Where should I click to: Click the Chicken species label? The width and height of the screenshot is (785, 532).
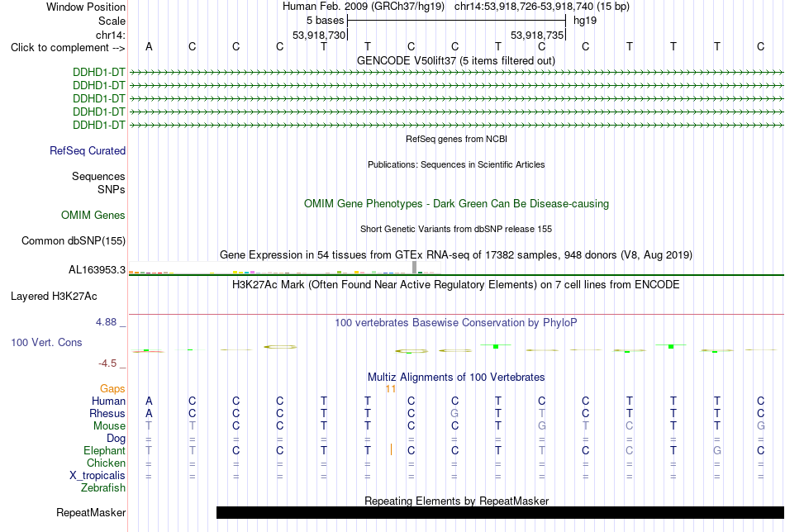point(106,463)
